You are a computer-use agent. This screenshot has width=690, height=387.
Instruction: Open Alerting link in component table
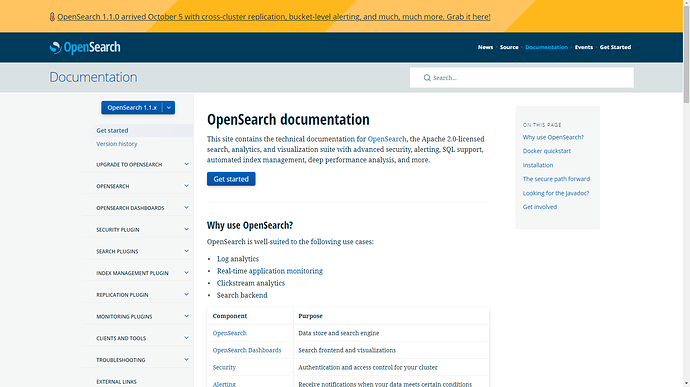coord(224,384)
